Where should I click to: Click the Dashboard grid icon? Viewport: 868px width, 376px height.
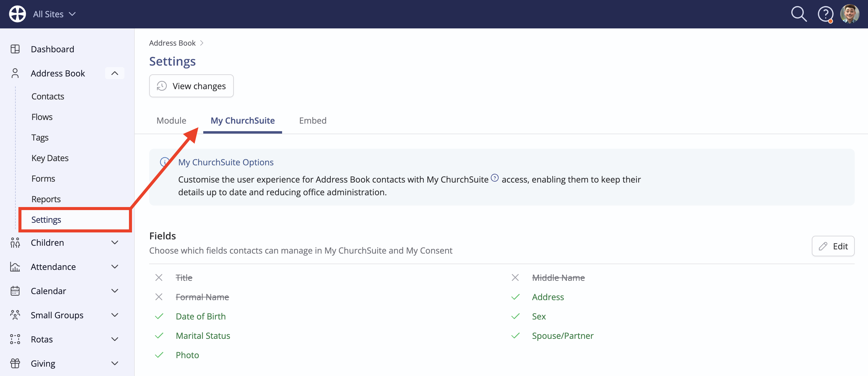pyautogui.click(x=15, y=49)
